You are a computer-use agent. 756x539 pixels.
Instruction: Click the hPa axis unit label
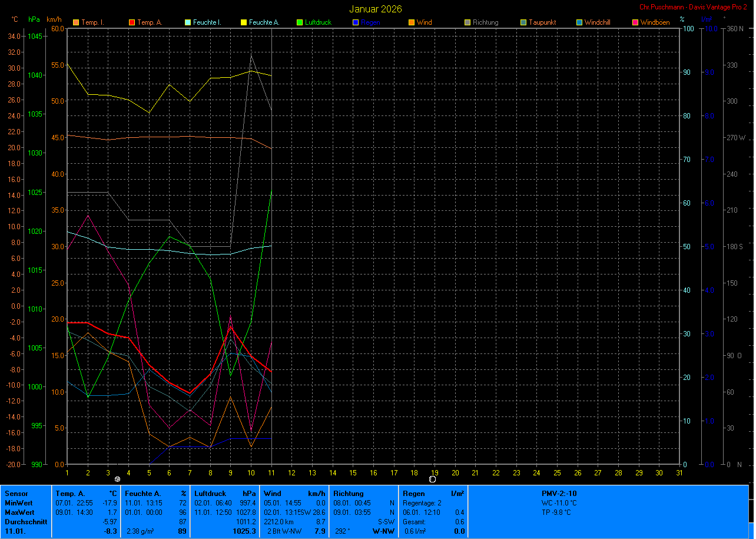34,19
